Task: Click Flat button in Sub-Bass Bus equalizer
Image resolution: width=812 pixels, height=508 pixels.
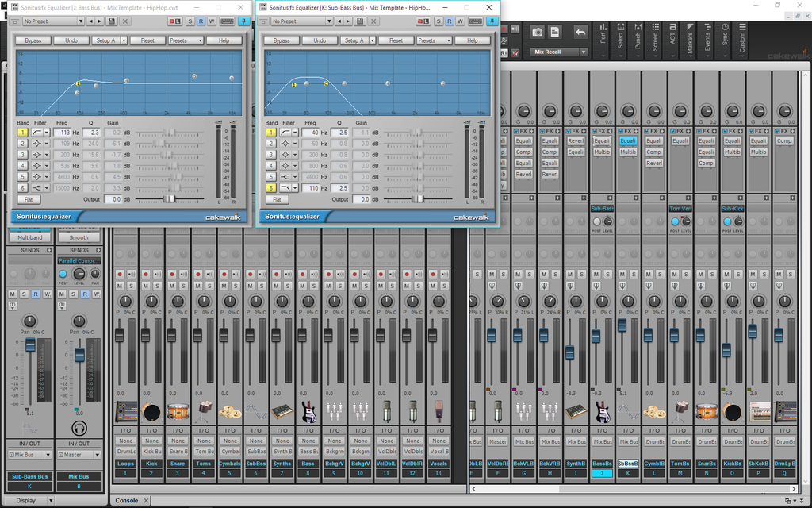Action: (x=276, y=199)
